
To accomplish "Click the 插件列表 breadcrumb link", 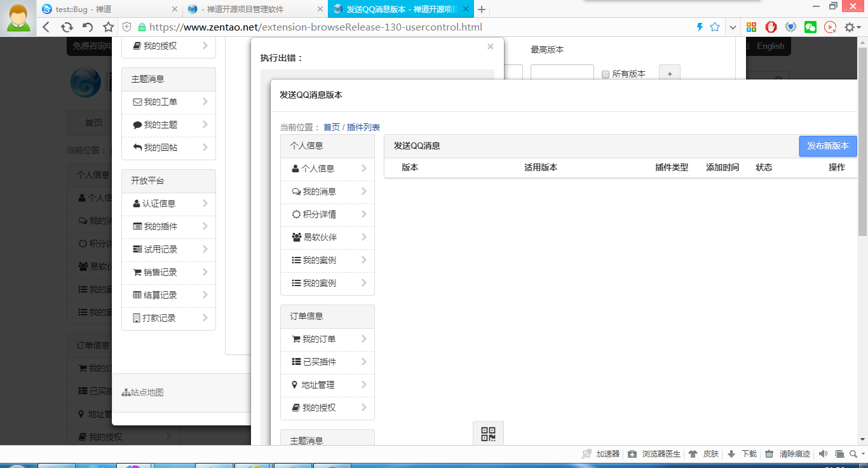I will click(x=363, y=127).
